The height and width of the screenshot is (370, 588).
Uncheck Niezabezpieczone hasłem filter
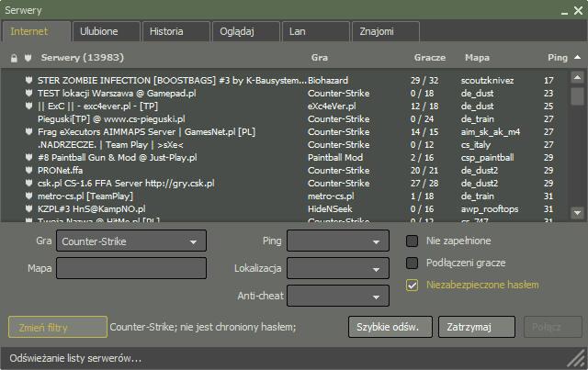coord(413,286)
